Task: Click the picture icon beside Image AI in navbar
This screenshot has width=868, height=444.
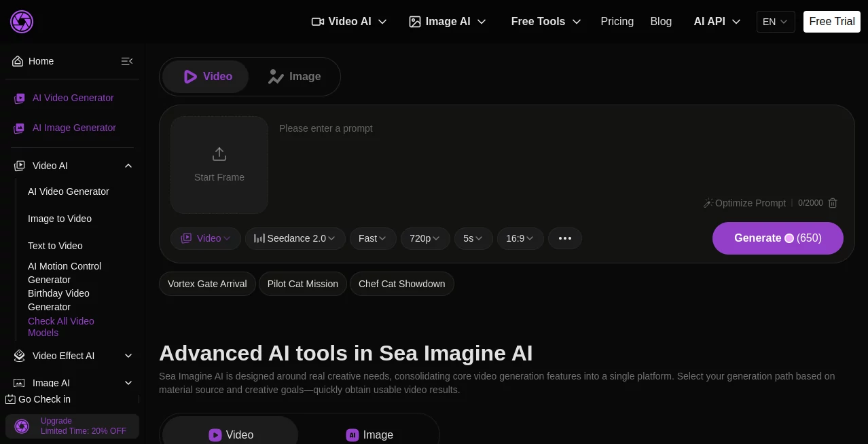Action: [415, 22]
